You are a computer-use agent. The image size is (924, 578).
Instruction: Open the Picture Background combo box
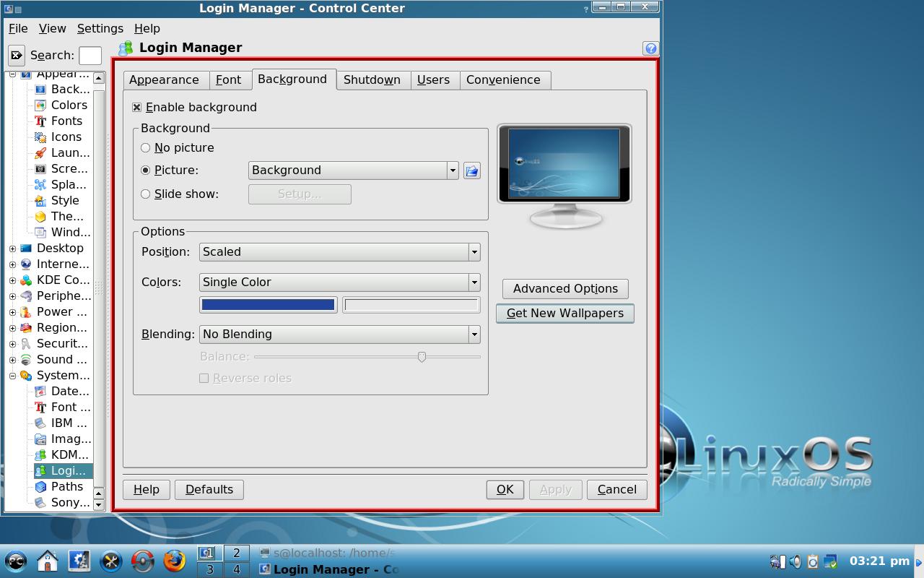coord(354,171)
